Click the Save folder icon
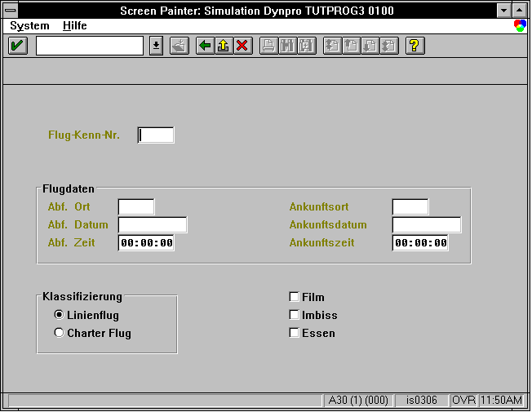This screenshot has height=412, width=532. 180,46
